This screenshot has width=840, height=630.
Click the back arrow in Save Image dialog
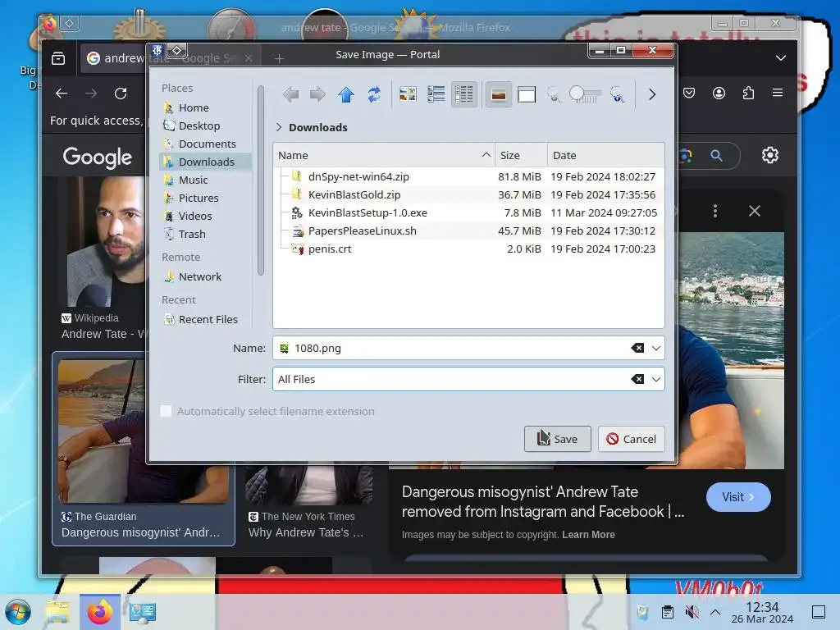click(290, 95)
